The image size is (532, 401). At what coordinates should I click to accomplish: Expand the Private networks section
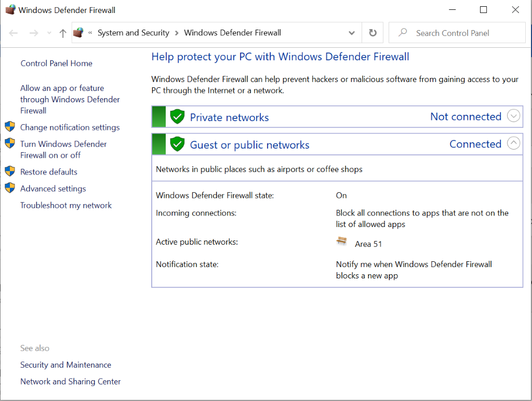click(514, 116)
